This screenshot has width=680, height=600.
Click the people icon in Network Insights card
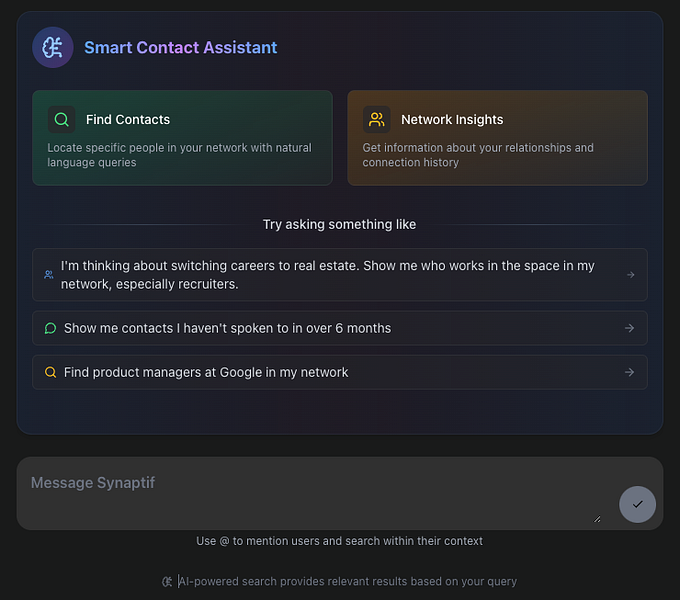(x=377, y=120)
